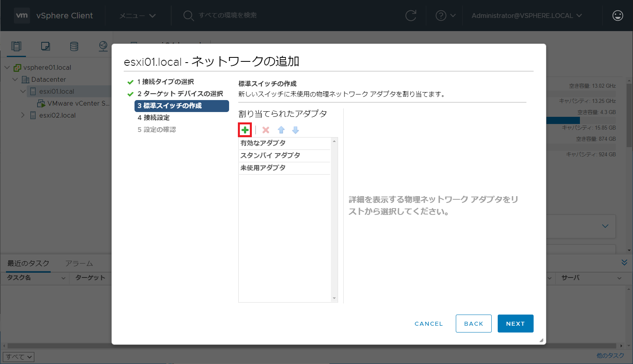
Task: Switch to Networking view icon
Action: (x=103, y=46)
